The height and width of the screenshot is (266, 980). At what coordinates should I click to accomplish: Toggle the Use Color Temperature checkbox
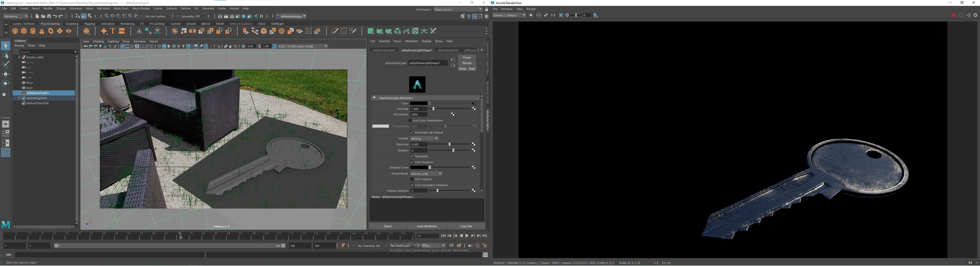(x=410, y=121)
